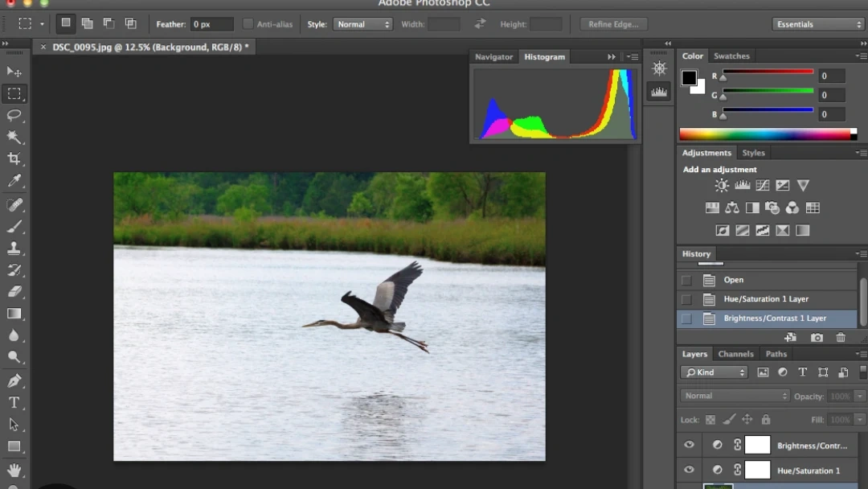Add a Brightness/Contrast adjustment from the sun icon
The height and width of the screenshot is (489, 868).
(721, 186)
